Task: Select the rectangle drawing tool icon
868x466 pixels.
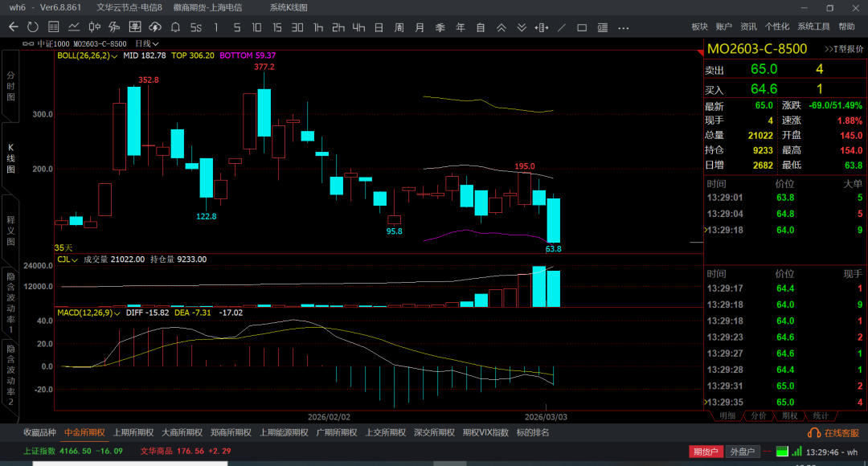Action: point(582,27)
